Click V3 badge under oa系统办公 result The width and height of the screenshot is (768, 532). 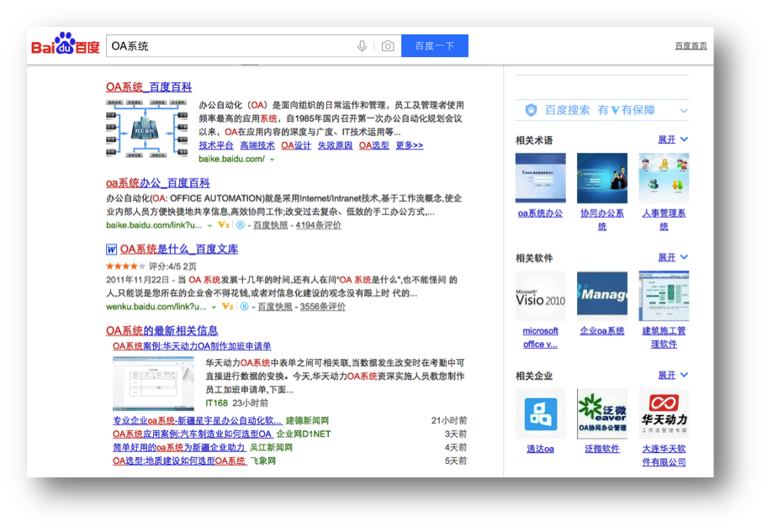[224, 225]
